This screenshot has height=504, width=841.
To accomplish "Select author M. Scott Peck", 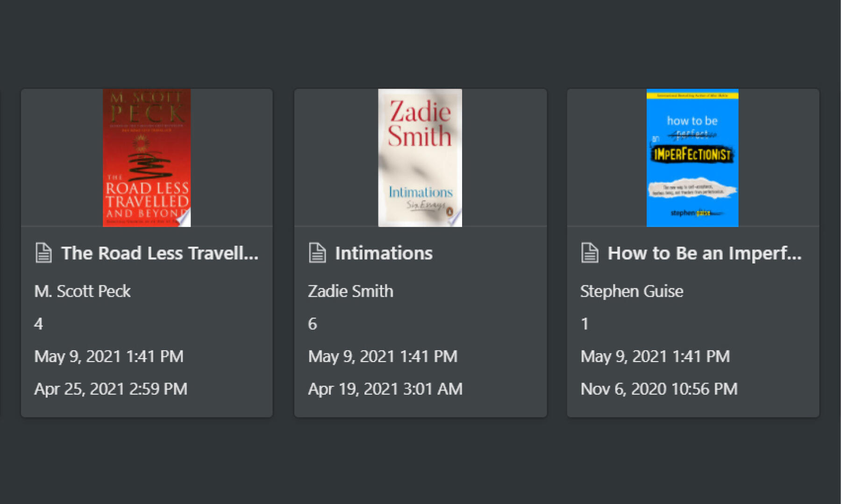I will tap(83, 291).
